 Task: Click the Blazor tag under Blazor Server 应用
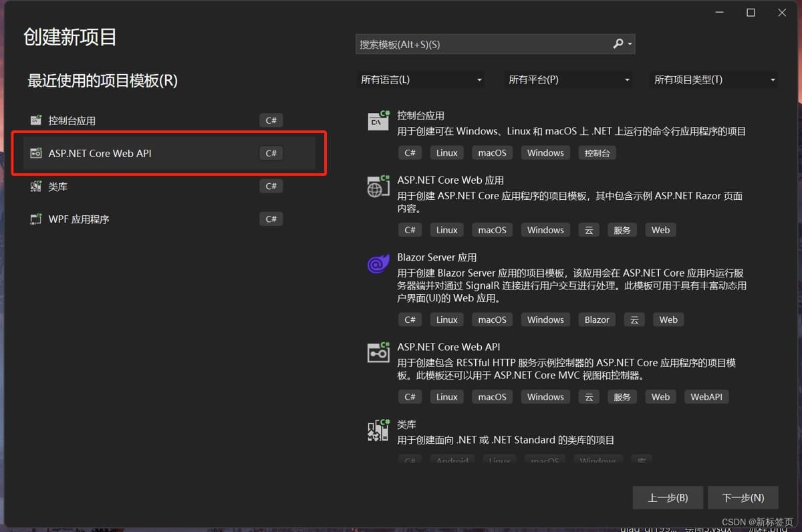click(x=597, y=319)
